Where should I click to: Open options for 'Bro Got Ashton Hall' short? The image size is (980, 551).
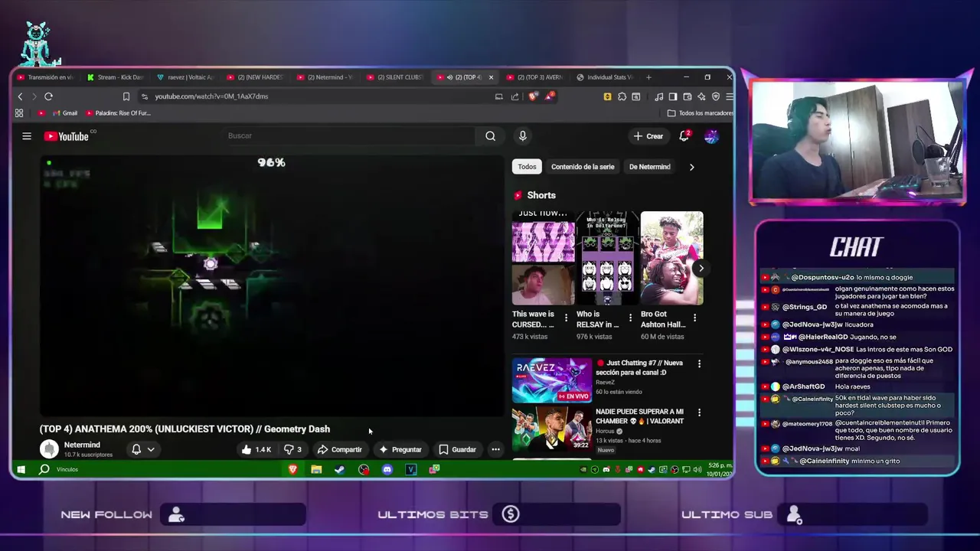tap(695, 317)
